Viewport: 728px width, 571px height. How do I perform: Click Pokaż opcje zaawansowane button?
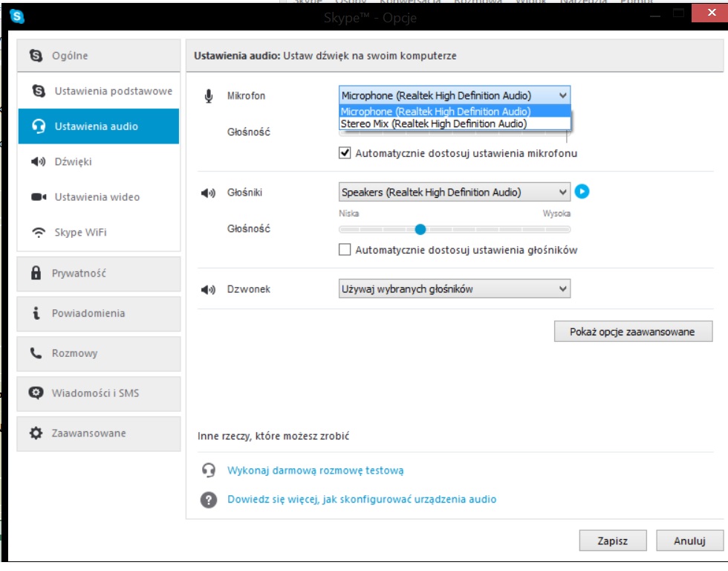click(633, 332)
